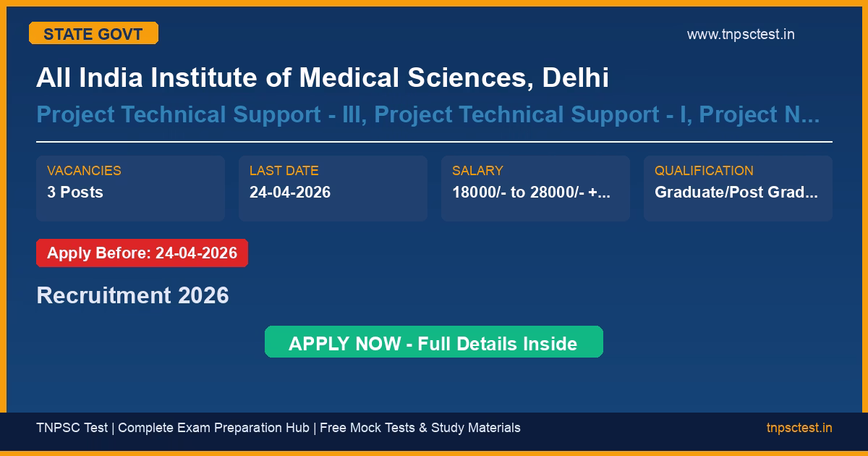Open the www.tnpsctest.in link at top
This screenshot has height=456, width=868.
tap(741, 34)
